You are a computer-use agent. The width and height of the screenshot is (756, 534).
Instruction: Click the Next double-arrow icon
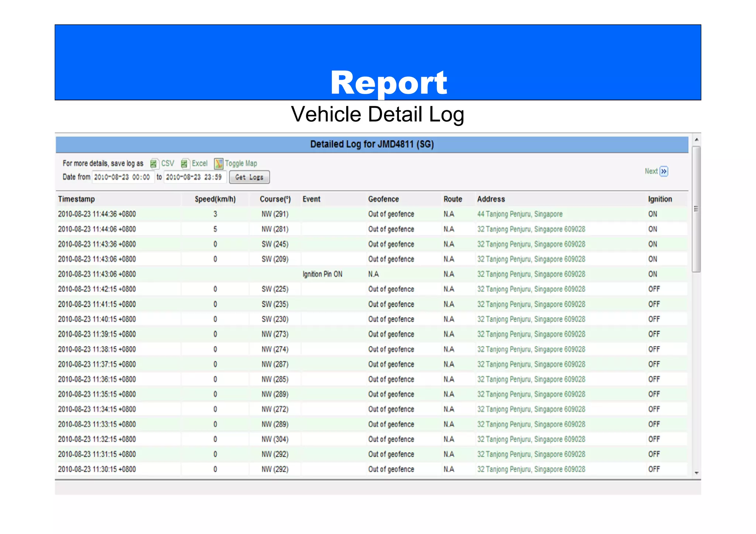click(664, 171)
